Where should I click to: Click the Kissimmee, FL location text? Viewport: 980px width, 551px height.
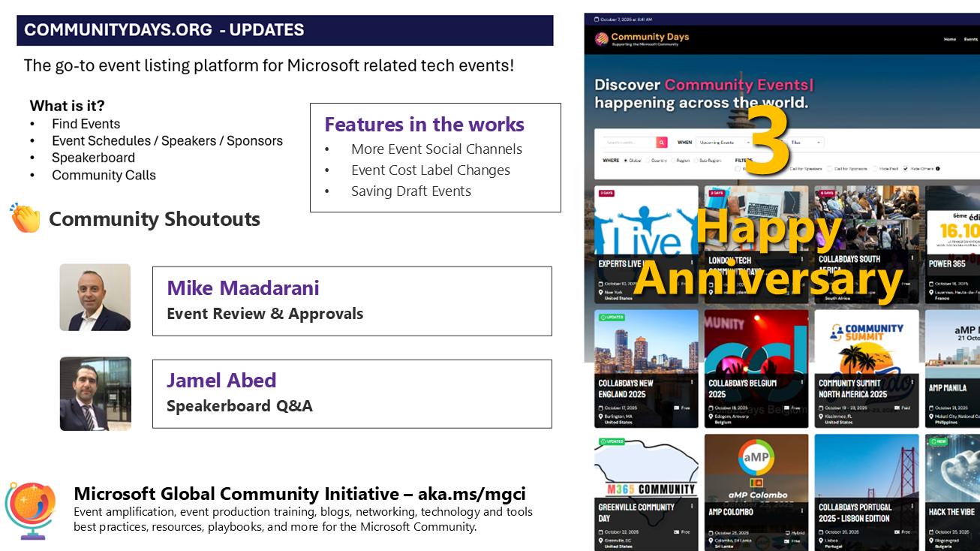click(840, 417)
